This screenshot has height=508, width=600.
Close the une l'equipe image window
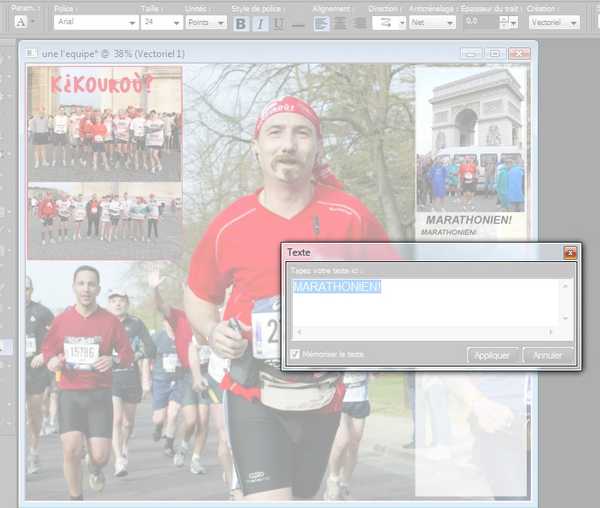[520, 54]
